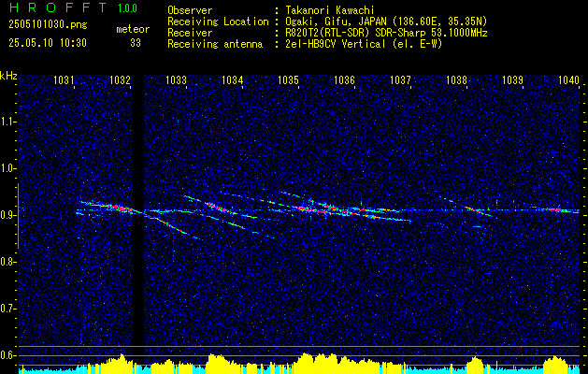Click the timestamp 25.05.10 10:30
The width and height of the screenshot is (588, 374).
(x=48, y=43)
